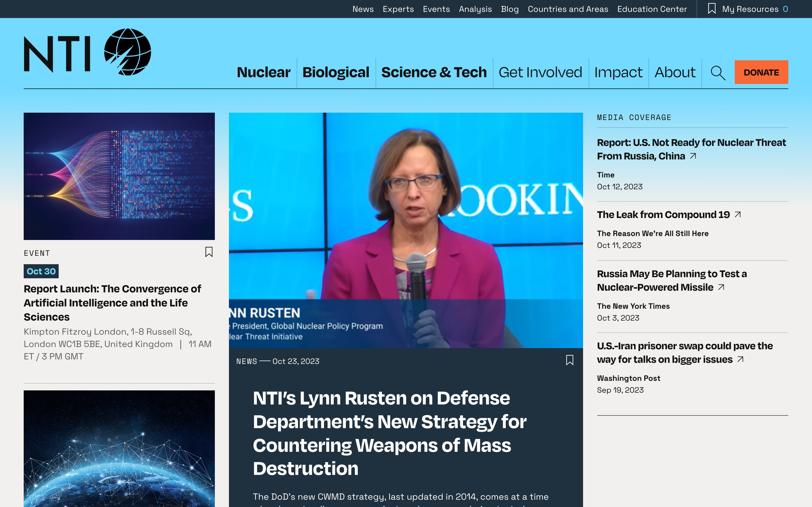
Task: Visit the Education Center link
Action: tap(652, 9)
